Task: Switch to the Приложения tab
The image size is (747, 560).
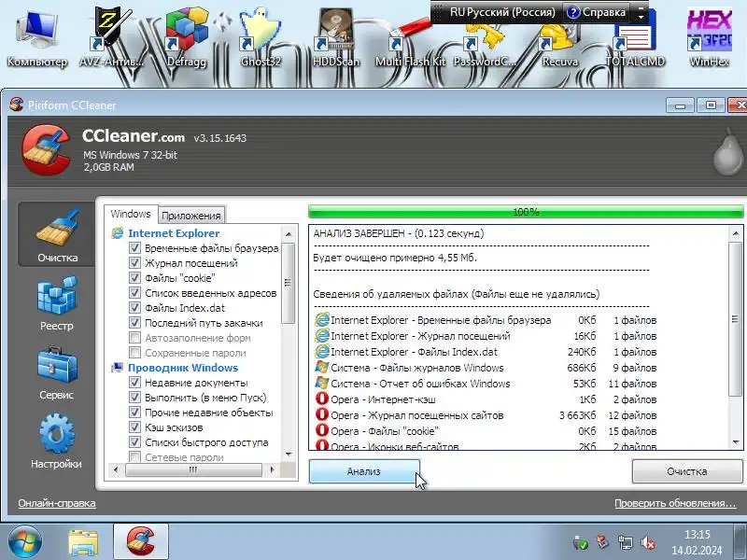Action: (x=191, y=216)
